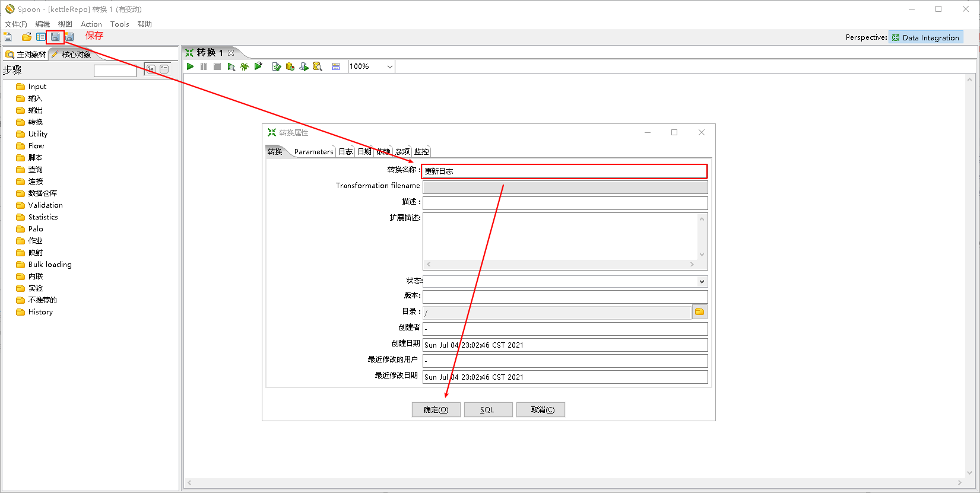Open the 日志 tab in the dialog
Viewport: 980px width, 493px height.
coord(345,152)
